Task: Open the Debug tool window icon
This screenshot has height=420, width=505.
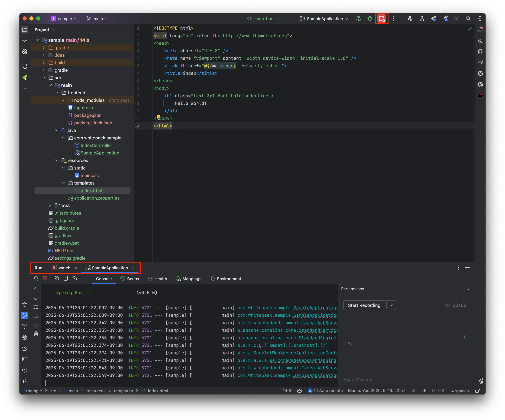Action: click(24, 305)
